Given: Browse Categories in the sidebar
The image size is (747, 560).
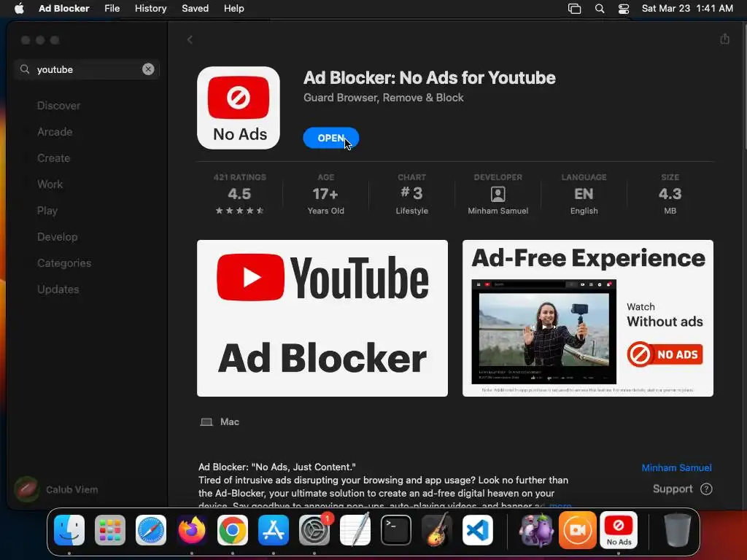Looking at the screenshot, I should (x=64, y=262).
